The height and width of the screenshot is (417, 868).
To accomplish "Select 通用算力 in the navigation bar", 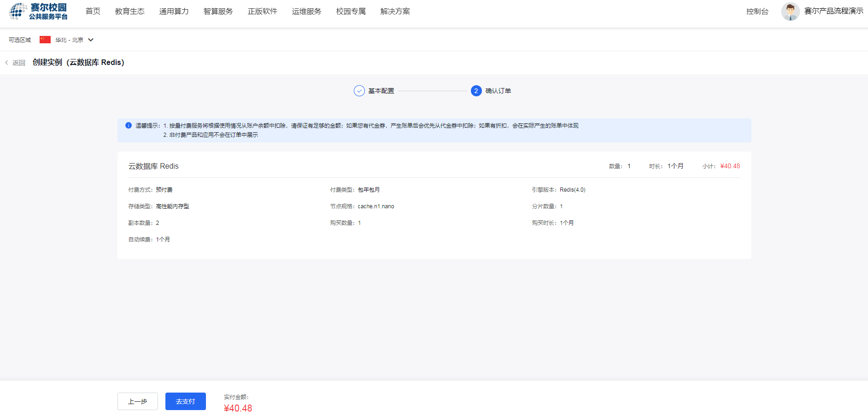I will point(174,12).
